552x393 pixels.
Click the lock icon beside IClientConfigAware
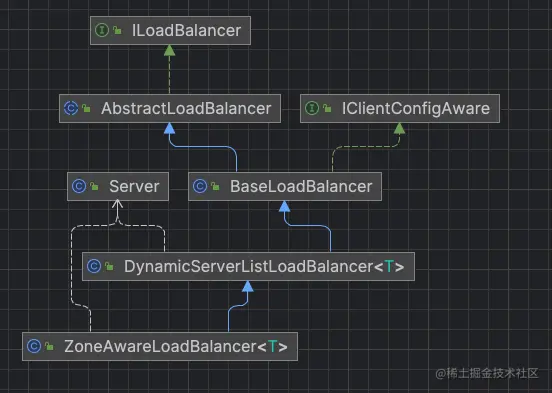(327, 108)
